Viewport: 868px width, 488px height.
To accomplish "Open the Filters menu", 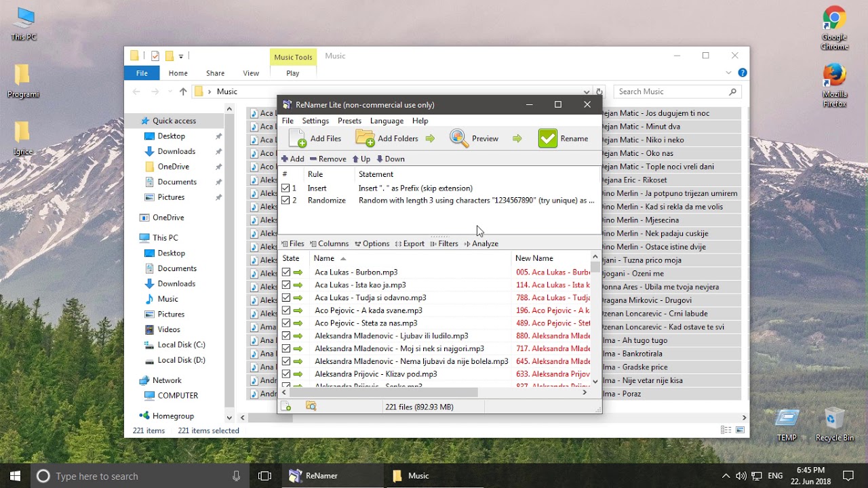I will pyautogui.click(x=444, y=243).
